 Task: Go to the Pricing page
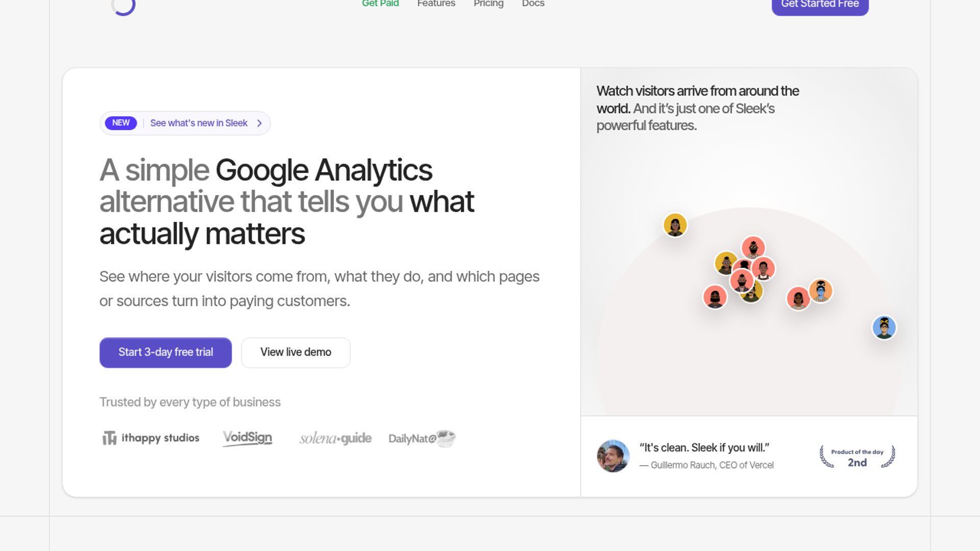[x=488, y=4]
